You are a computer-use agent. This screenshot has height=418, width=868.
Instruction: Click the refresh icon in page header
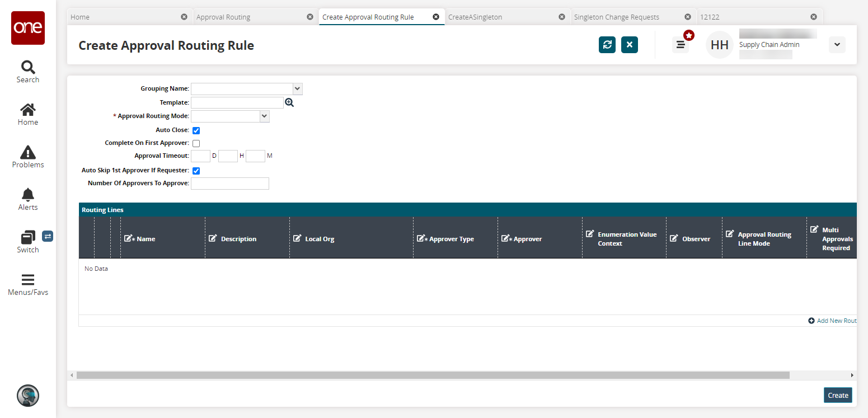tap(607, 45)
